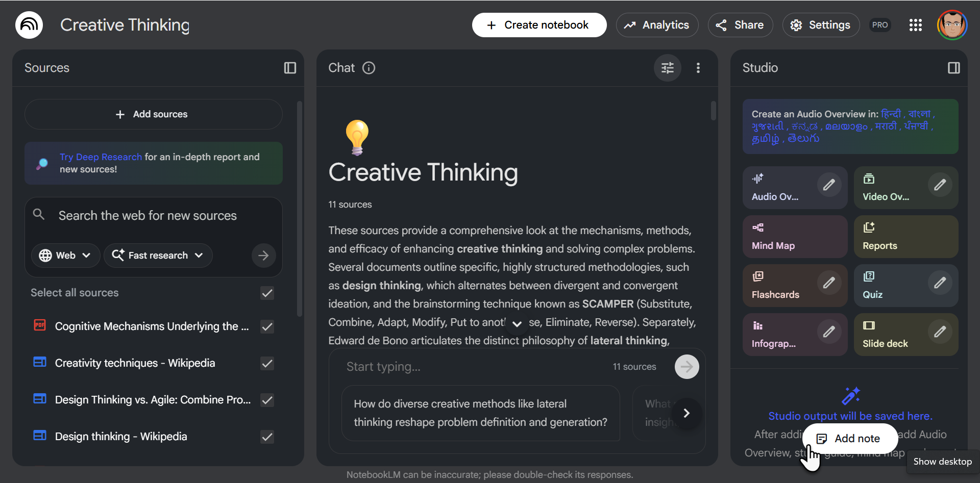Click the Start typing chat input
980x483 pixels.
[x=475, y=367]
